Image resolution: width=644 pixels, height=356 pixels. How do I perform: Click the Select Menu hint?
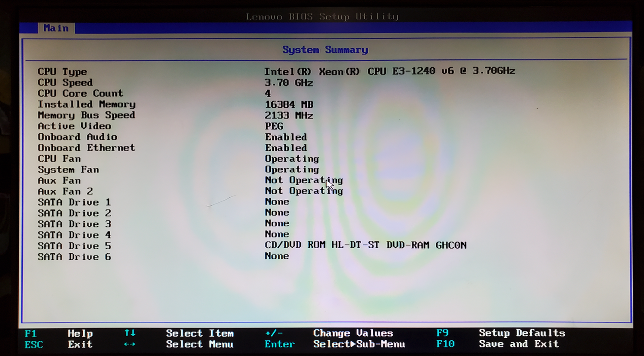[x=200, y=344]
